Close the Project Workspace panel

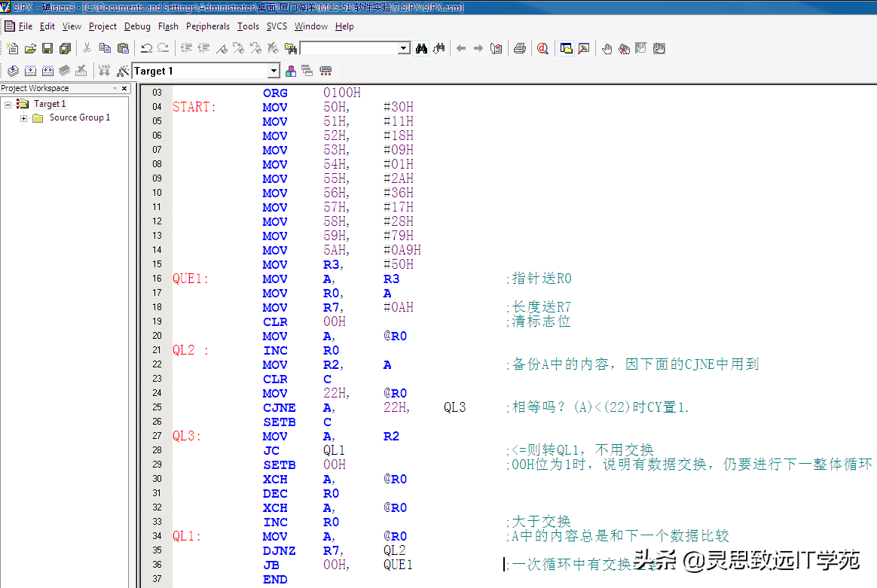coord(124,88)
